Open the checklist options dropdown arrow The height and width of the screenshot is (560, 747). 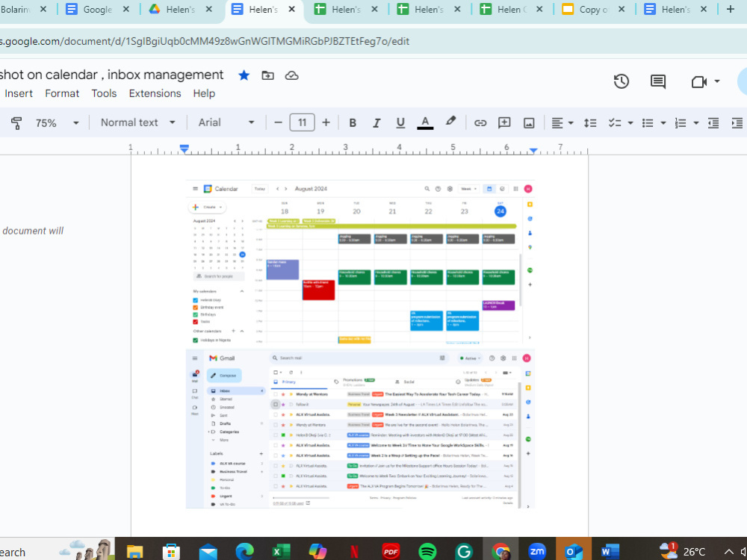[630, 123]
